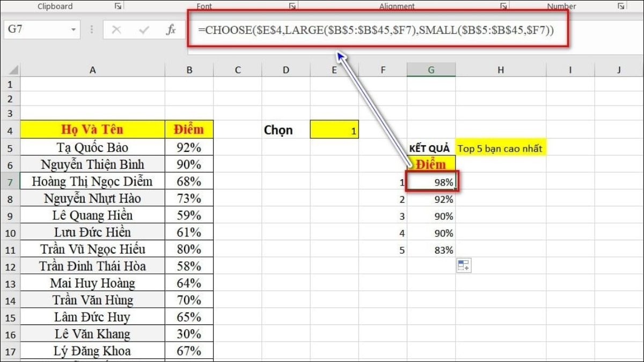Select column F header
The image size is (644, 362).
[383, 70]
